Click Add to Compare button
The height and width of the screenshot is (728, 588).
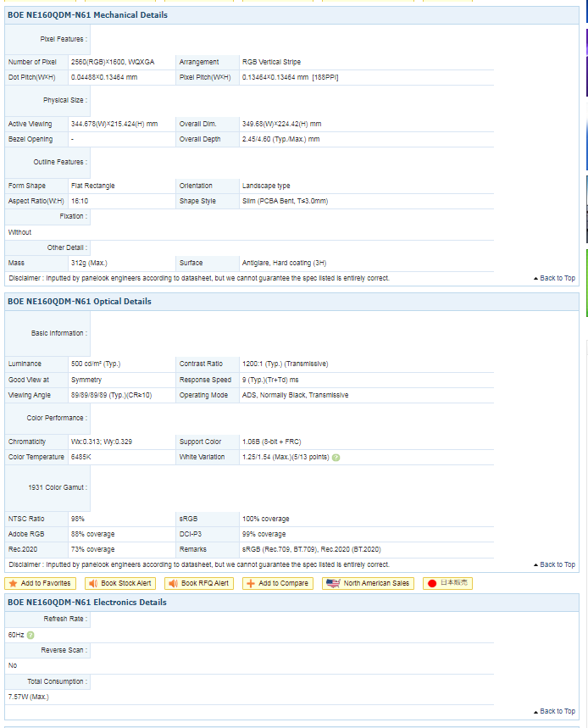pyautogui.click(x=278, y=583)
